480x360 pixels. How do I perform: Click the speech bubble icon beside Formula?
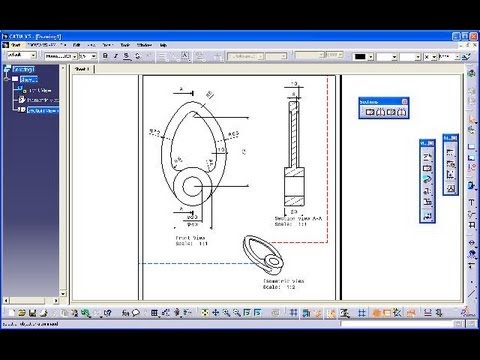[135, 313]
